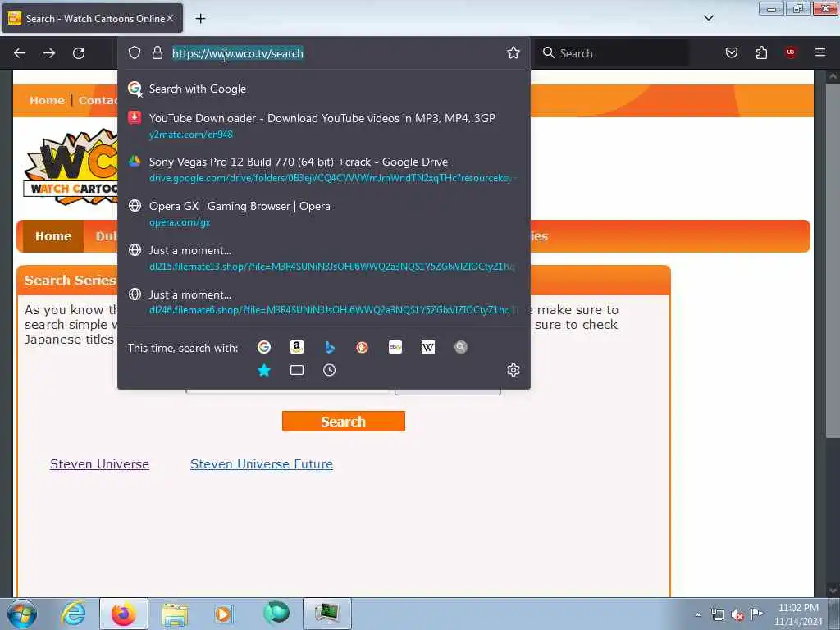Open a new tab with the plus button
Viewport: 840px width, 630px height.
pos(200,18)
